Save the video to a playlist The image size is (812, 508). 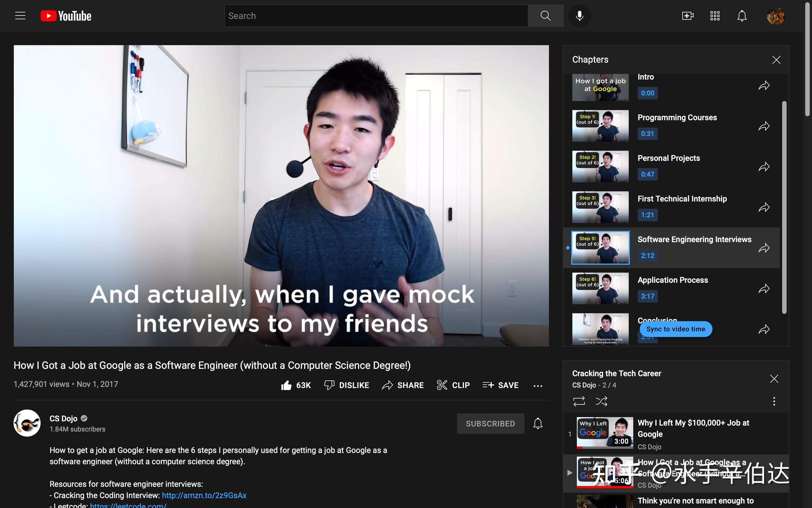[500, 385]
